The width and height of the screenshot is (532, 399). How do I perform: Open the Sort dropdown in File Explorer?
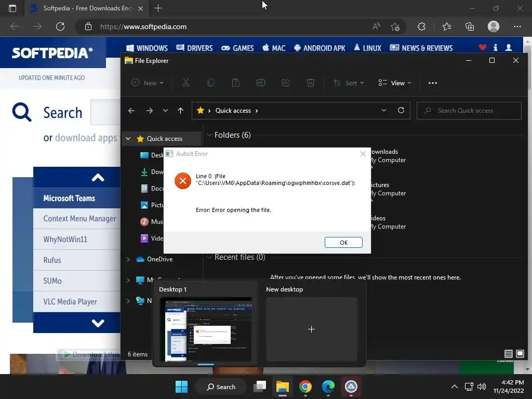[349, 83]
